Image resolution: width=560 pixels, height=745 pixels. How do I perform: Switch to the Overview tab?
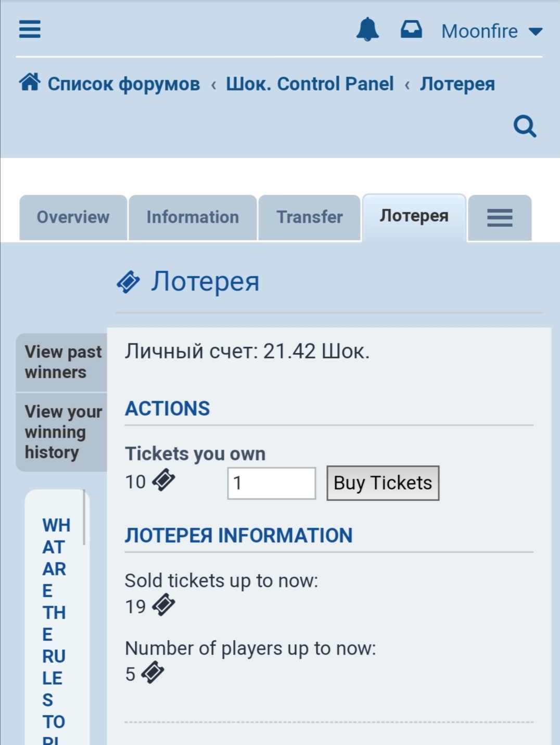(x=73, y=217)
